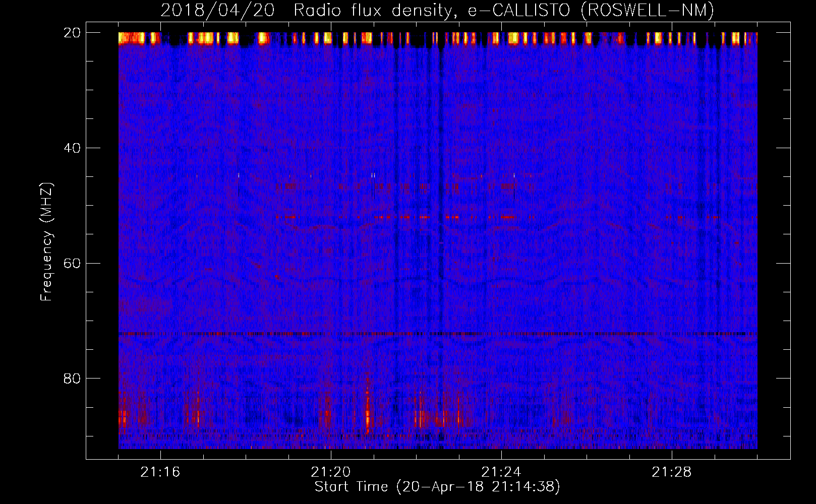Click the "Start Time" x-axis label text

tap(351, 486)
